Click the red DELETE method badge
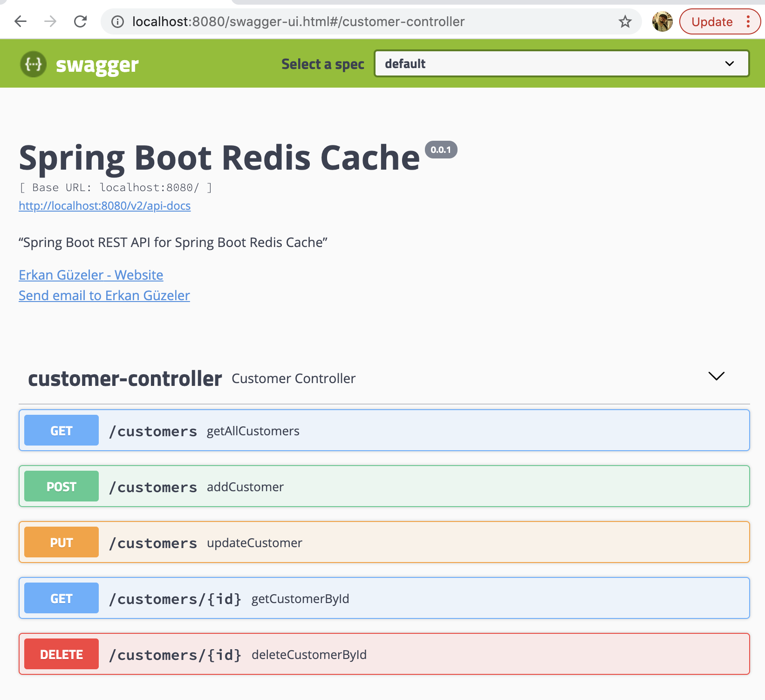The width and height of the screenshot is (765, 700). click(61, 654)
